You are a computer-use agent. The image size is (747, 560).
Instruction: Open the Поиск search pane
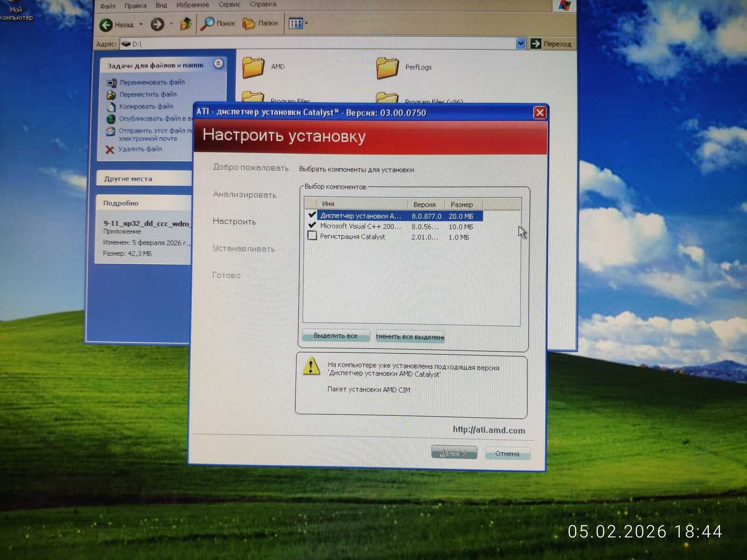tap(218, 23)
